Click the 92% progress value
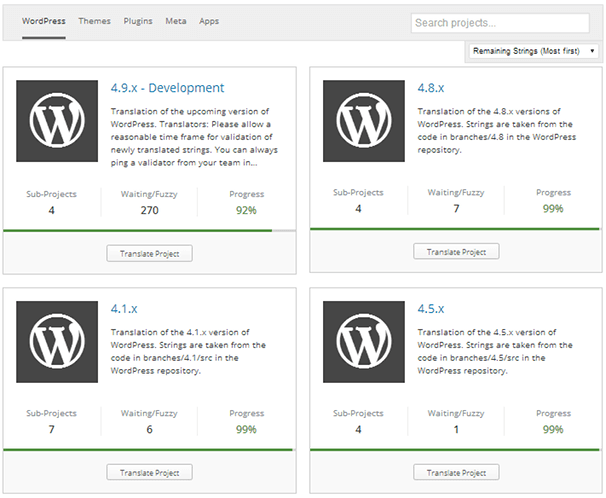 coord(246,210)
